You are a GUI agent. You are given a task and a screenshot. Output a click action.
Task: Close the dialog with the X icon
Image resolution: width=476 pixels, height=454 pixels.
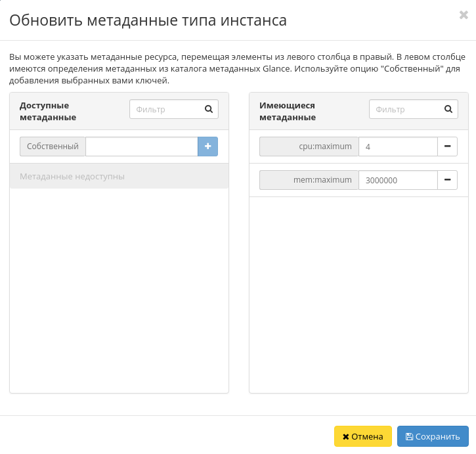(464, 15)
